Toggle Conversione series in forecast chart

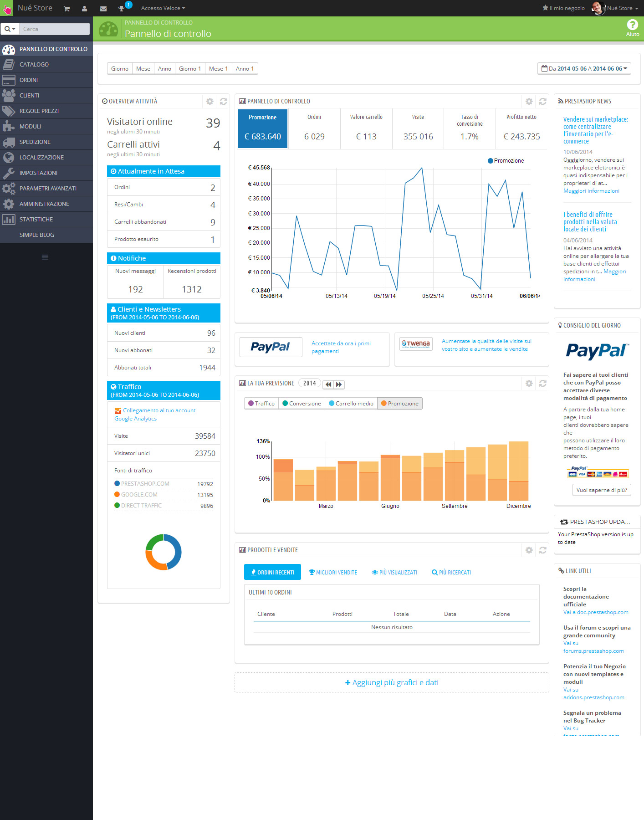(x=302, y=404)
